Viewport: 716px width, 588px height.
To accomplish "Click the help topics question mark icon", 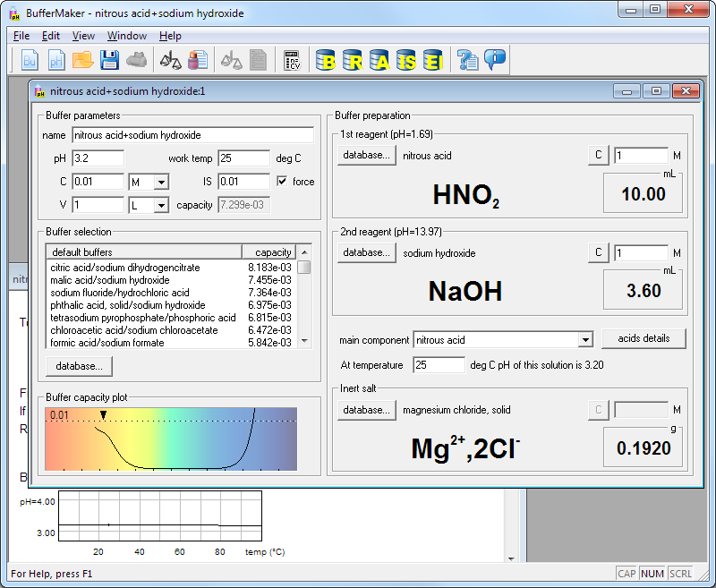I will [x=467, y=60].
